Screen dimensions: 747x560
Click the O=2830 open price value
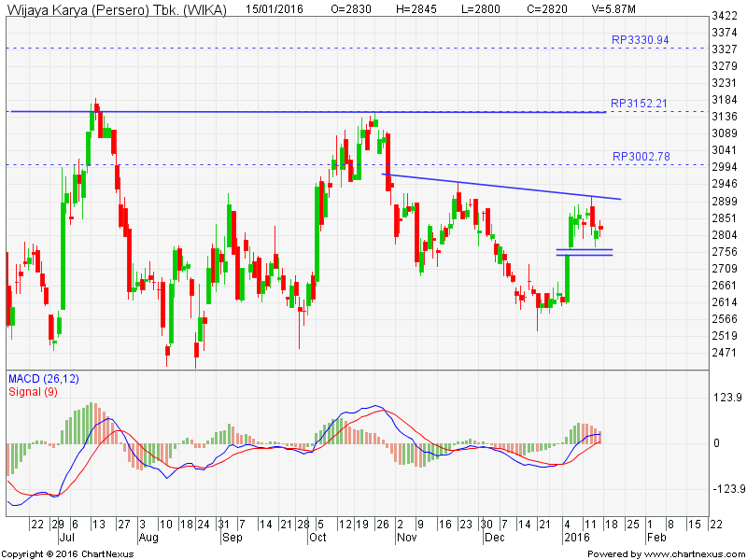350,7
